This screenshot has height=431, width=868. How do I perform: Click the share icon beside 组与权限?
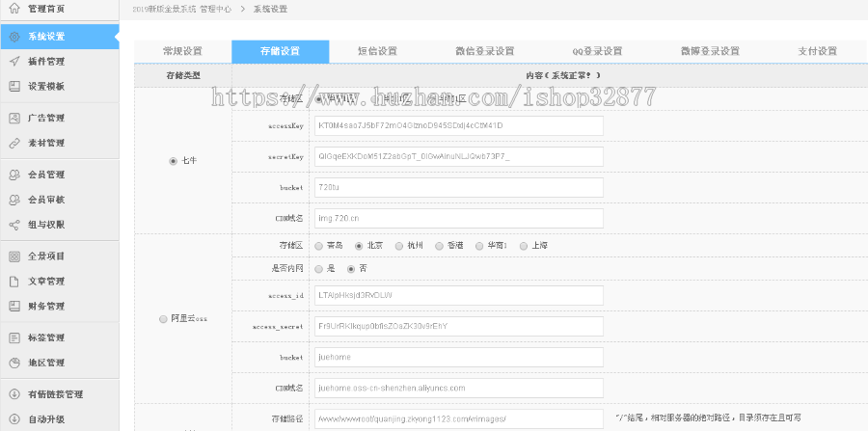tap(14, 225)
